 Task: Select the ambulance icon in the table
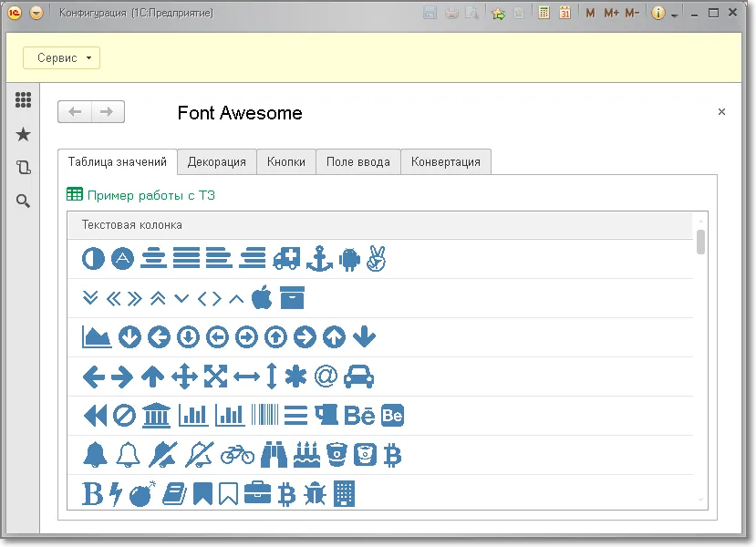pyautogui.click(x=286, y=259)
